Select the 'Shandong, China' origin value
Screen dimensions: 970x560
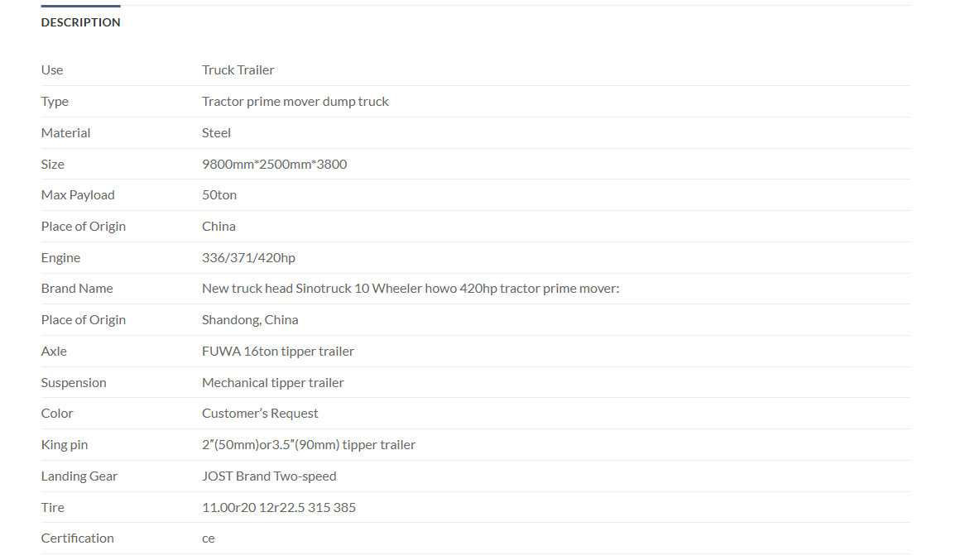(250, 319)
